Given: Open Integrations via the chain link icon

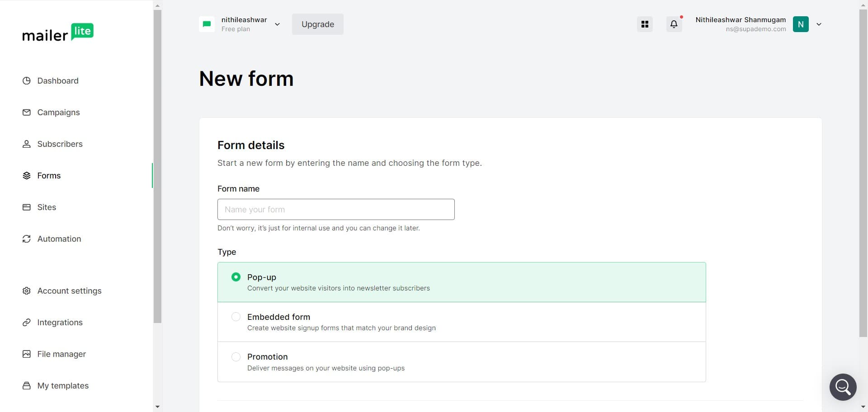Looking at the screenshot, I should coord(27,322).
